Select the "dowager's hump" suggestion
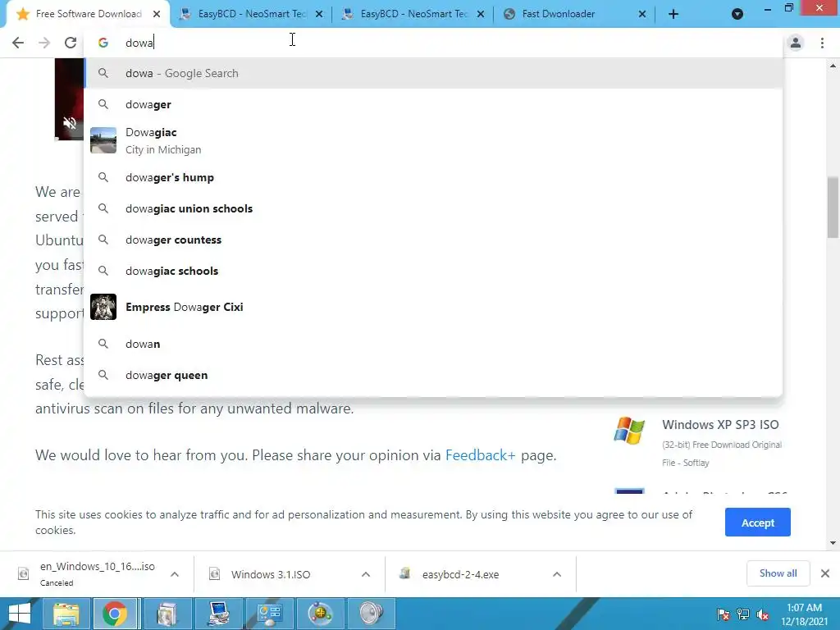The image size is (840, 630). [433, 177]
